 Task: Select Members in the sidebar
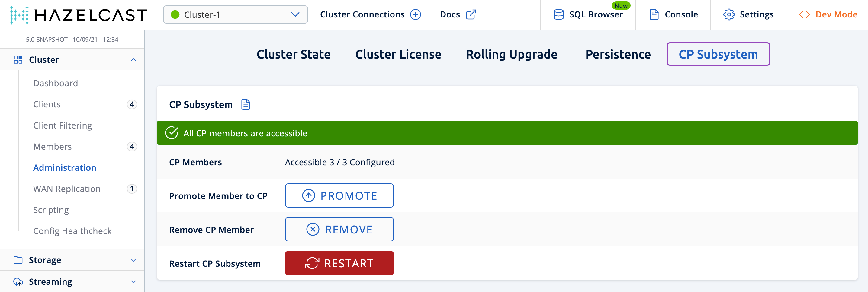click(52, 147)
